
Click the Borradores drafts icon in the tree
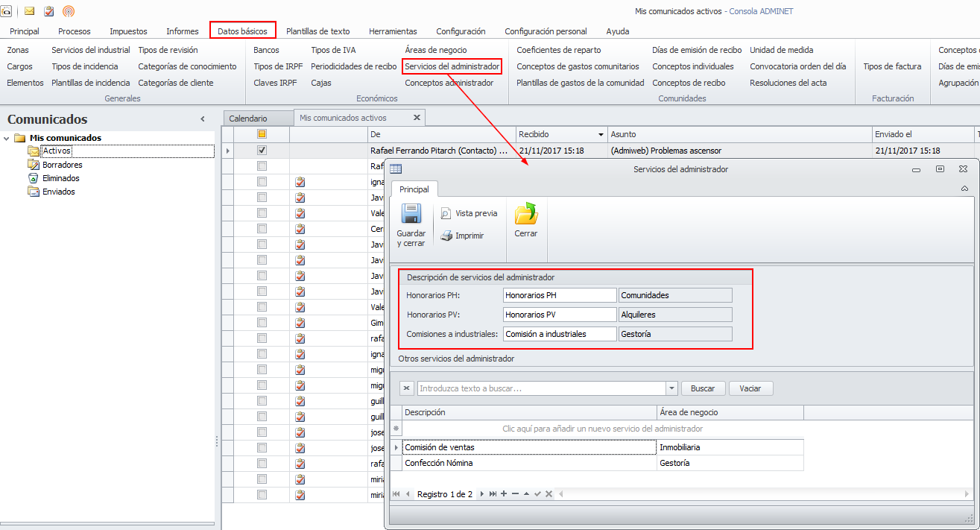tap(33, 165)
